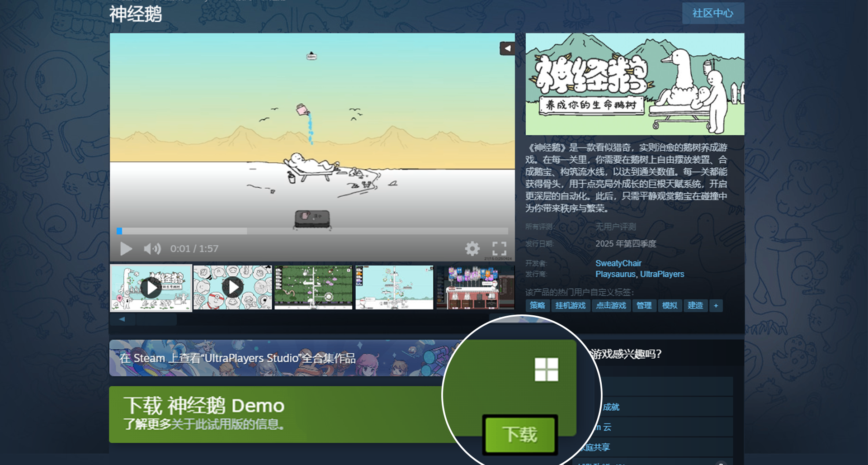
Task: Click the small back arrow on the video
Action: (x=507, y=48)
